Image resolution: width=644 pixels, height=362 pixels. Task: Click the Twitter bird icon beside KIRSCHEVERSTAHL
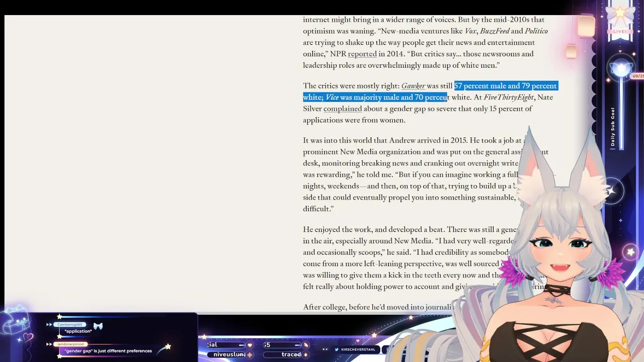click(337, 349)
